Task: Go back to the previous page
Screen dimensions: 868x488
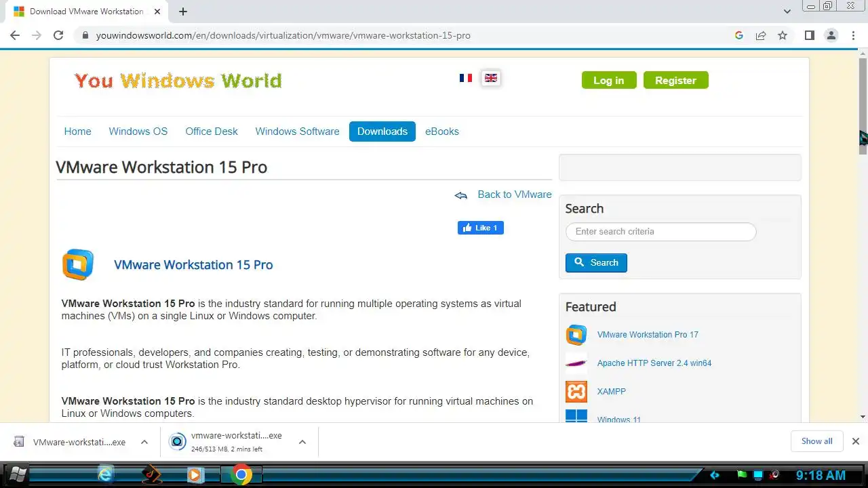Action: click(x=15, y=35)
